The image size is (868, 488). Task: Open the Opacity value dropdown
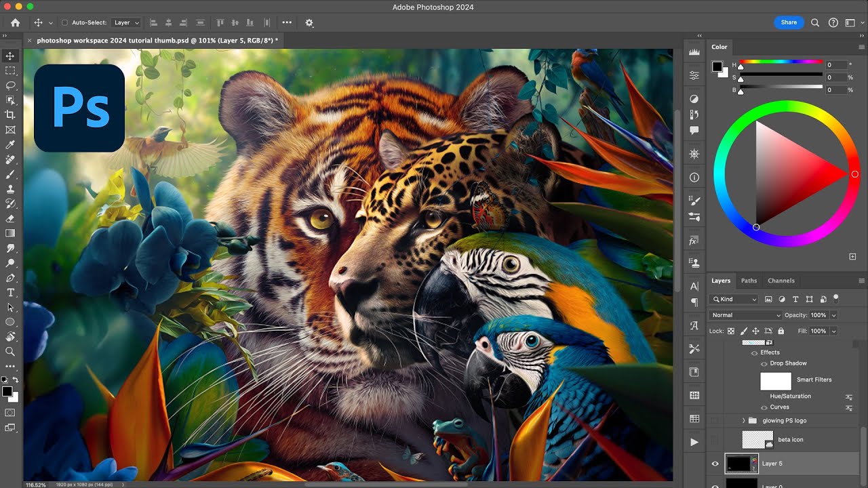tap(834, 315)
